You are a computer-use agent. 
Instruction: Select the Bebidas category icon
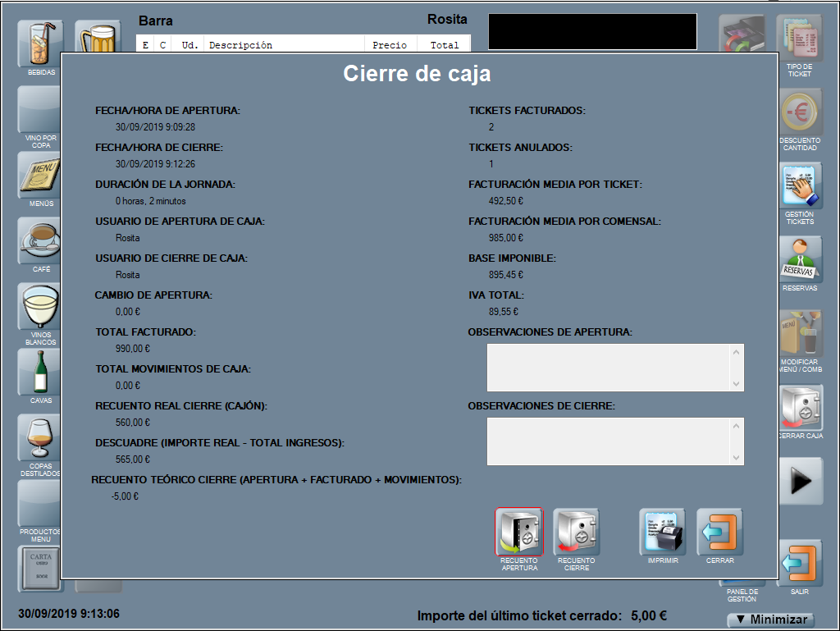click(x=40, y=43)
